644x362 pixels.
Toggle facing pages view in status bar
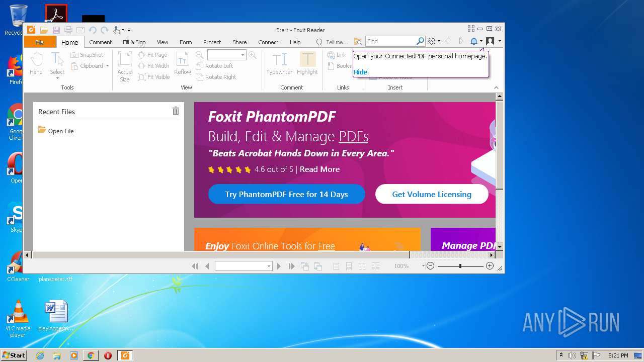click(362, 266)
